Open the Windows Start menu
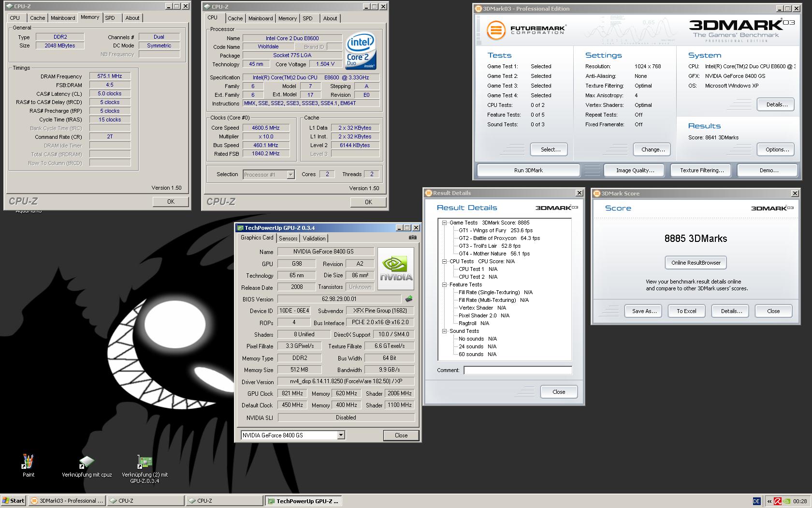This screenshot has height=508, width=812. coord(13,501)
